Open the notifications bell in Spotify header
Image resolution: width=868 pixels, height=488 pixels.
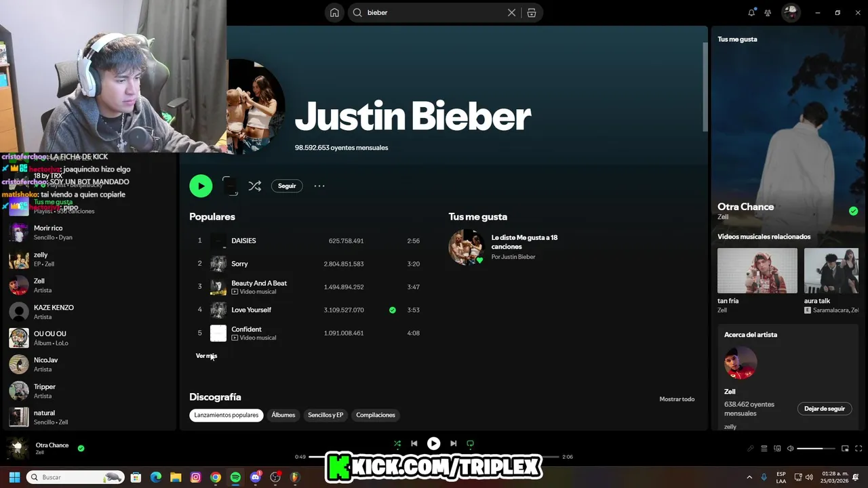(751, 12)
